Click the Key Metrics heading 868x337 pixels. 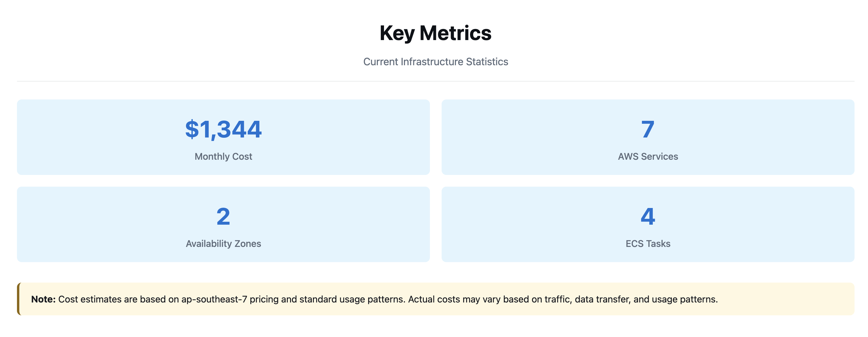point(435,33)
